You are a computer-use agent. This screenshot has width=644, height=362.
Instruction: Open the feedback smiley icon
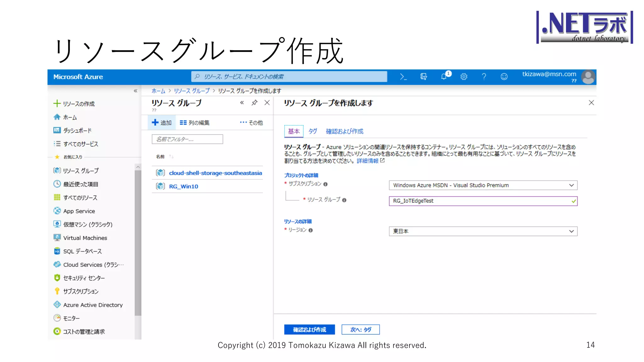click(x=504, y=77)
